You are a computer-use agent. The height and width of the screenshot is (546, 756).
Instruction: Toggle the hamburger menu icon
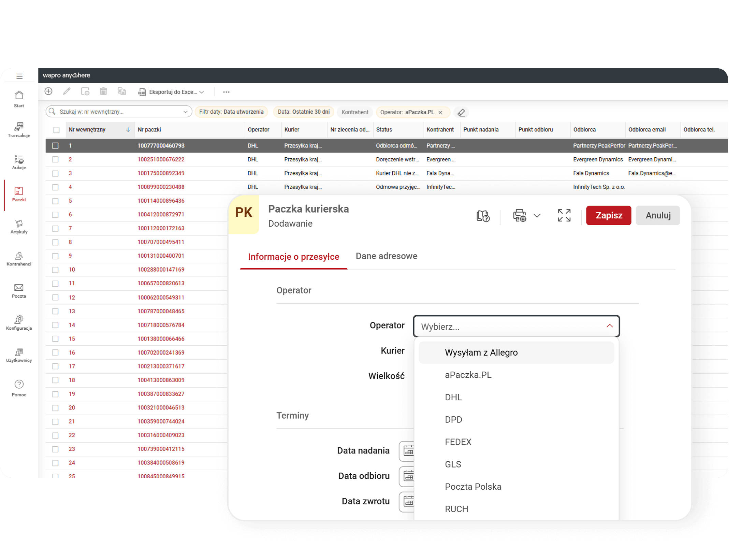pyautogui.click(x=19, y=76)
